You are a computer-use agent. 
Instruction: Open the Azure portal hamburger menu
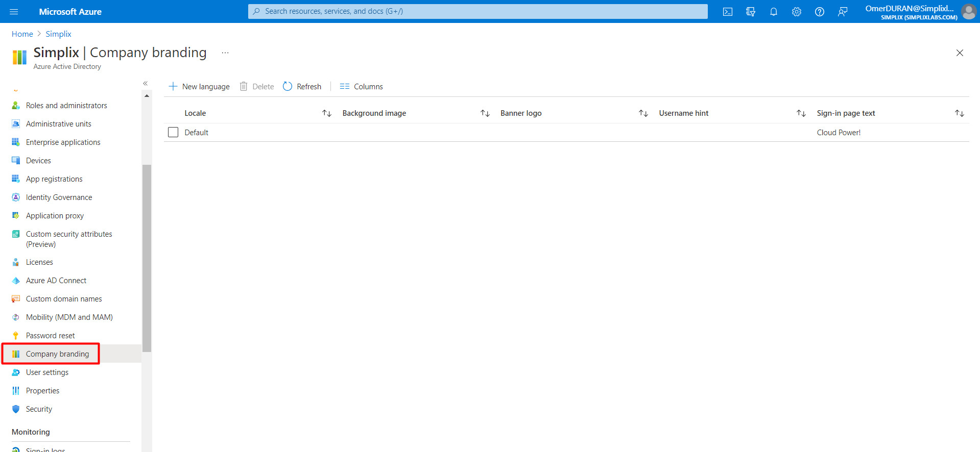point(14,11)
